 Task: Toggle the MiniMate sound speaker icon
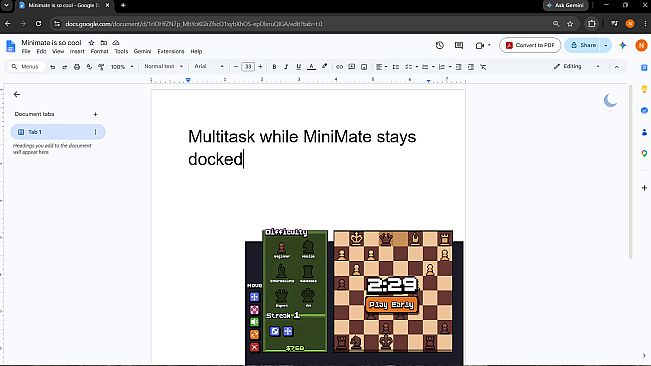click(255, 322)
